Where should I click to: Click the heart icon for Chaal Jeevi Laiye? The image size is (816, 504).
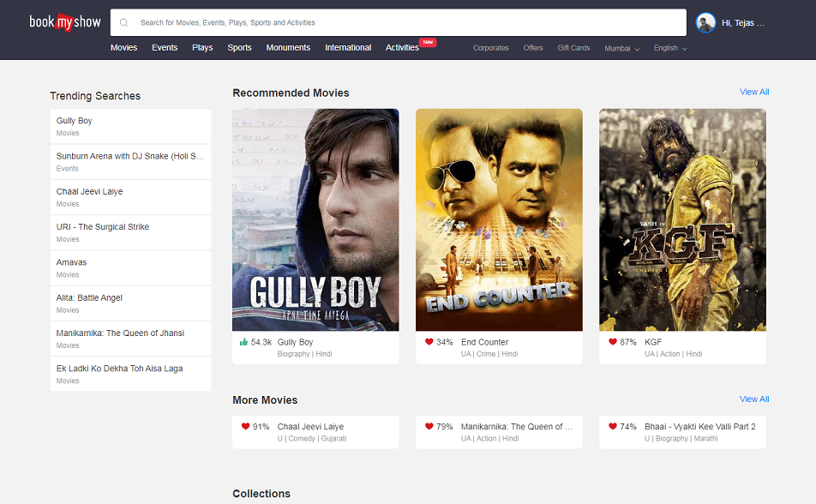click(245, 426)
